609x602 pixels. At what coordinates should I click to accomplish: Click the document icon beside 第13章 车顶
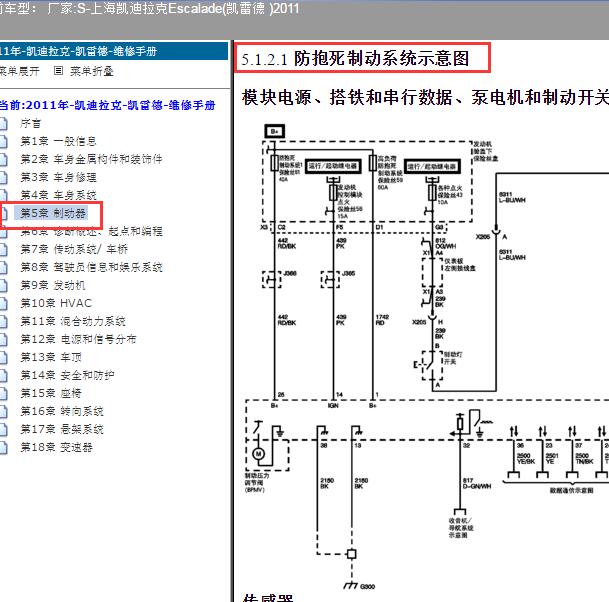pos(3,357)
